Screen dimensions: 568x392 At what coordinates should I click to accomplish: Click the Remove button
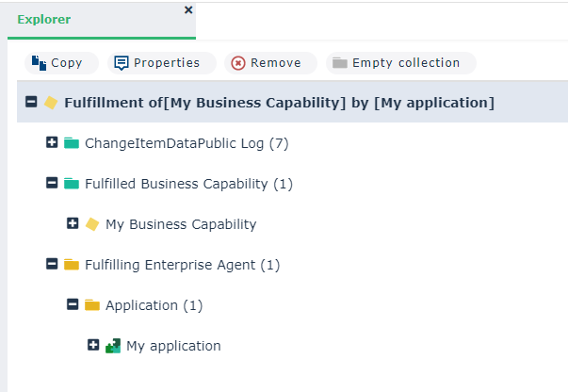(x=267, y=63)
